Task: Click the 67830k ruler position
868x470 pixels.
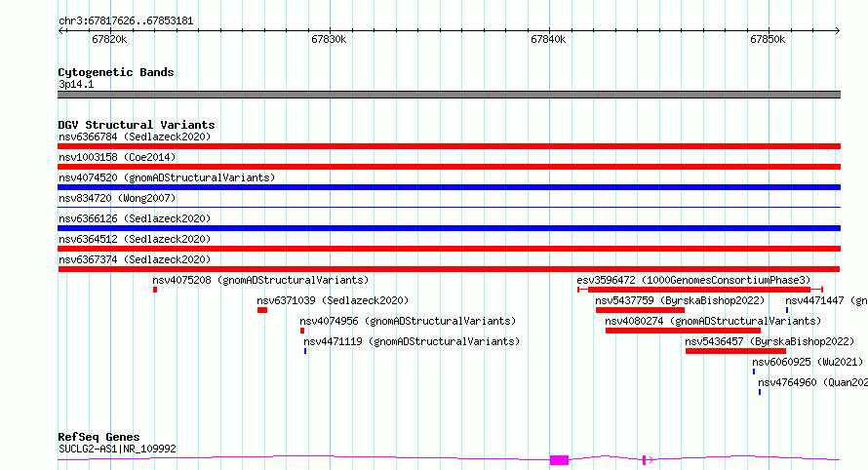Action: coord(329,39)
